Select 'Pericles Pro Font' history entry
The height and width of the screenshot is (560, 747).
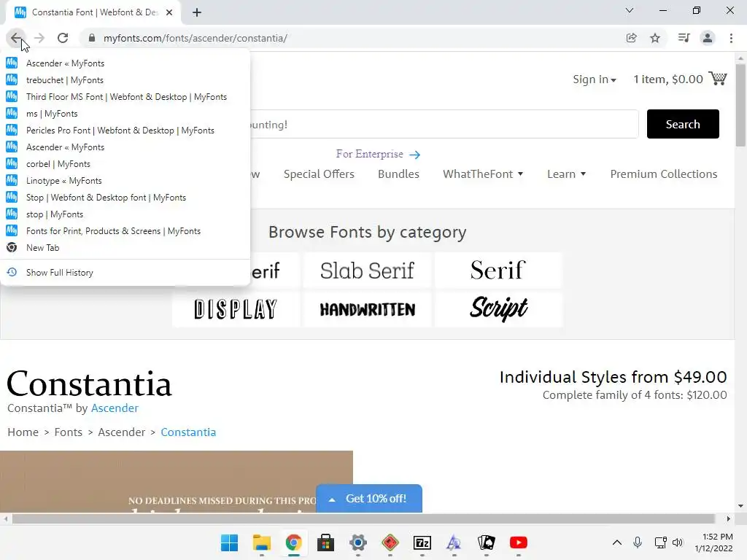(x=125, y=131)
